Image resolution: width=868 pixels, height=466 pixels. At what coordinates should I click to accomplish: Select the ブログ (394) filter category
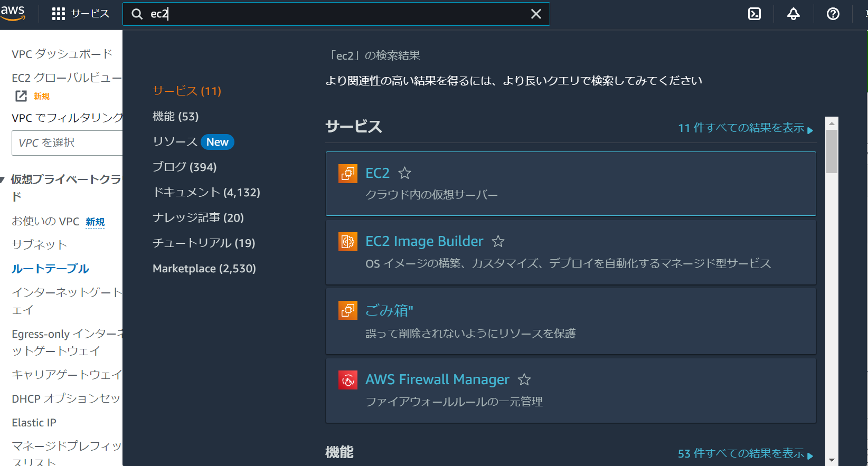[x=184, y=167]
